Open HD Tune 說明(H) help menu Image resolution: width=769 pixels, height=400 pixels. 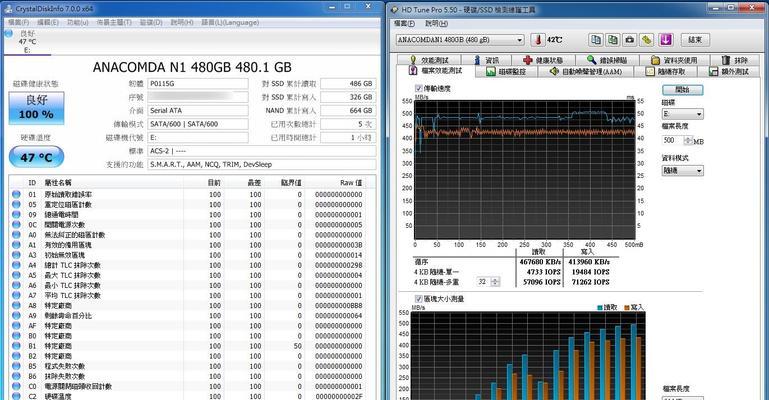pyautogui.click(x=436, y=24)
